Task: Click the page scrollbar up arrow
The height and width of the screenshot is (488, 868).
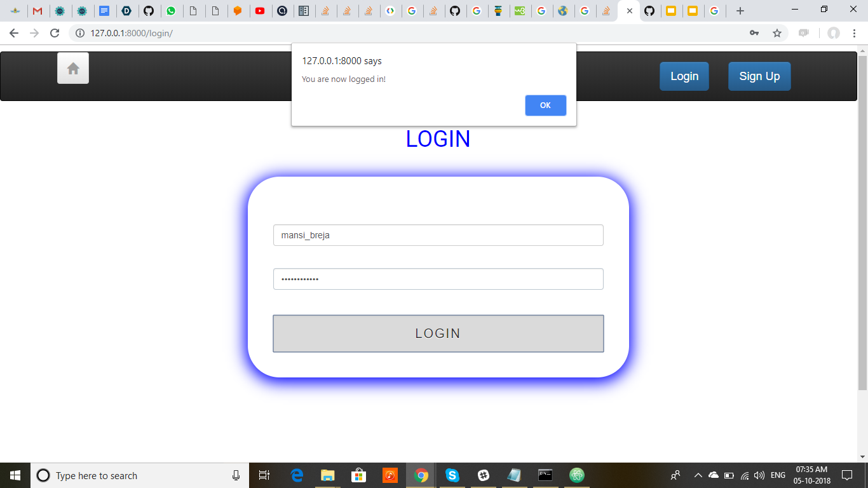Action: click(863, 50)
